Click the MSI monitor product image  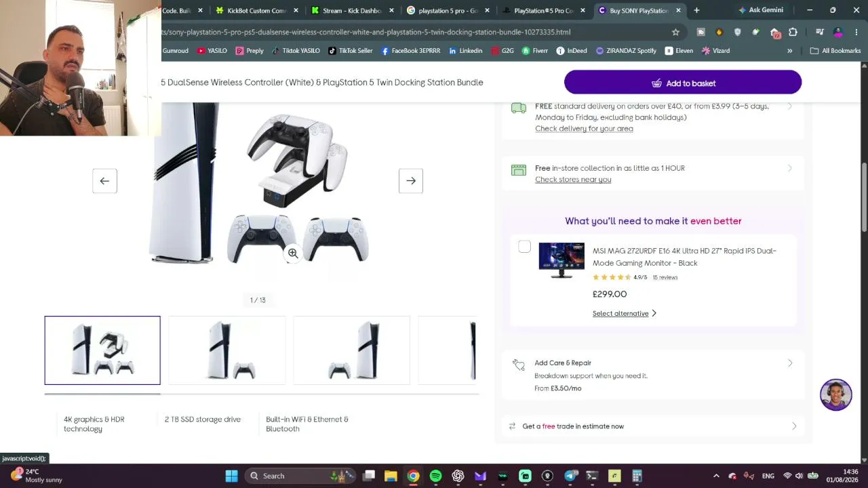pos(561,260)
